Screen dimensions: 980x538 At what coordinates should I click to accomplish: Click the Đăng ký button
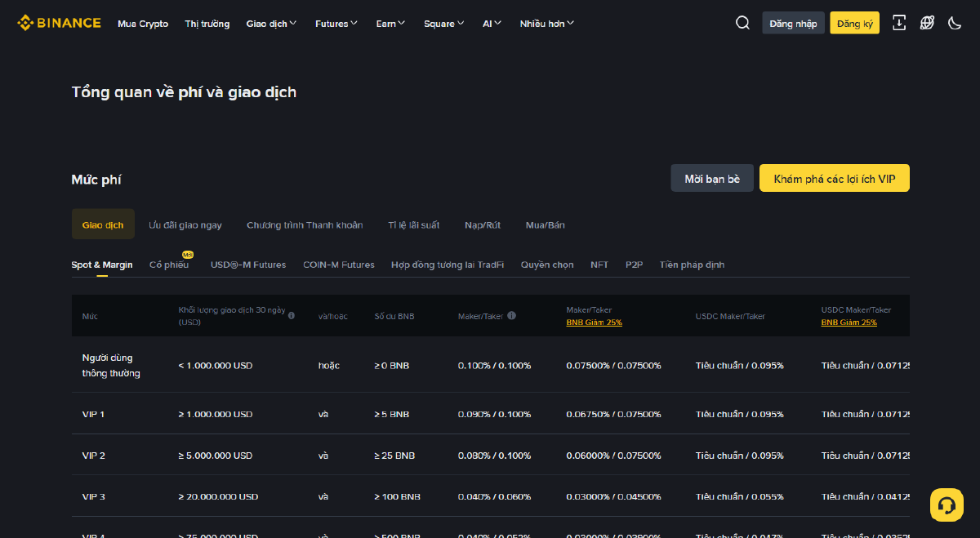854,23
